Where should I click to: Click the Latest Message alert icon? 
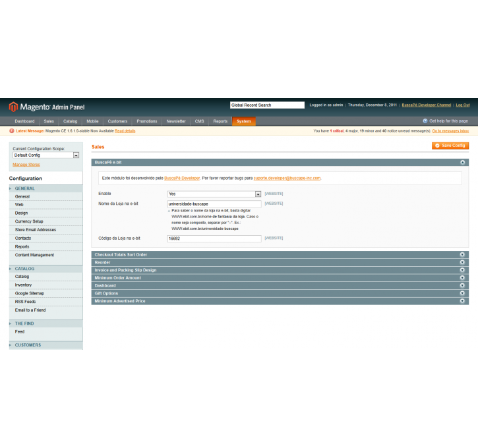[12, 131]
